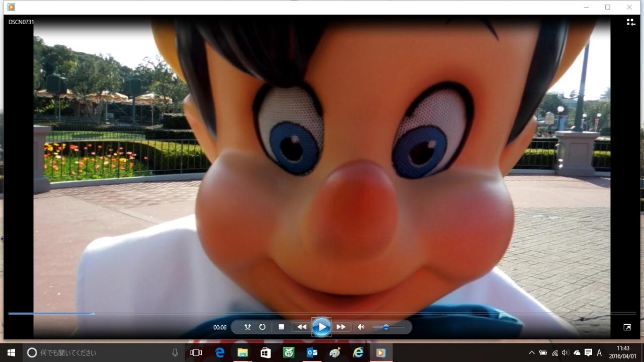Play the video with the Play button
Image resolution: width=644 pixels, height=362 pixels.
pos(321,327)
